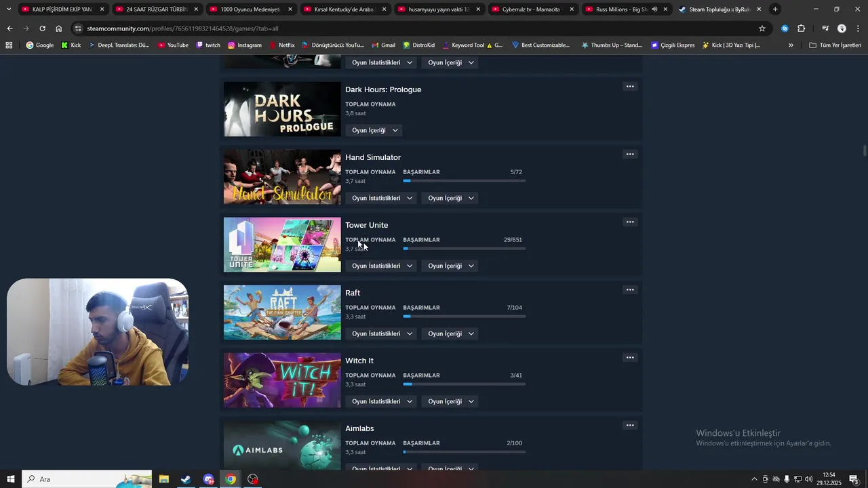Show more bookmarks with double chevron
Viewport: 868px width, 488px height.
click(x=791, y=45)
